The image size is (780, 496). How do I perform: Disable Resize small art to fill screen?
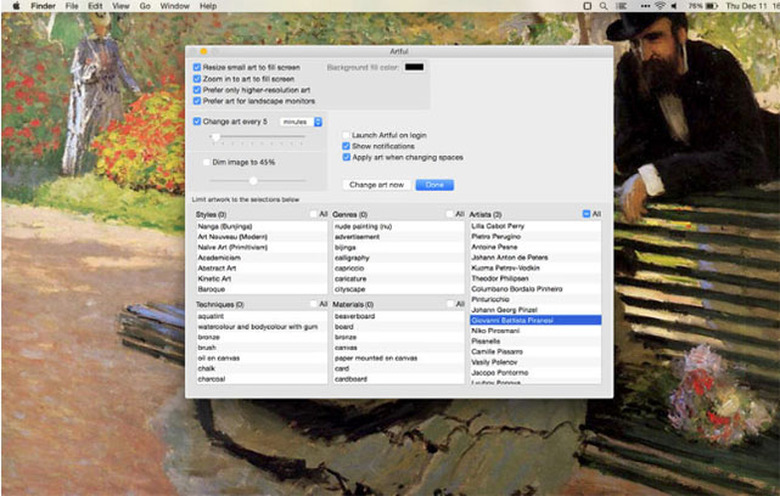pyautogui.click(x=197, y=67)
